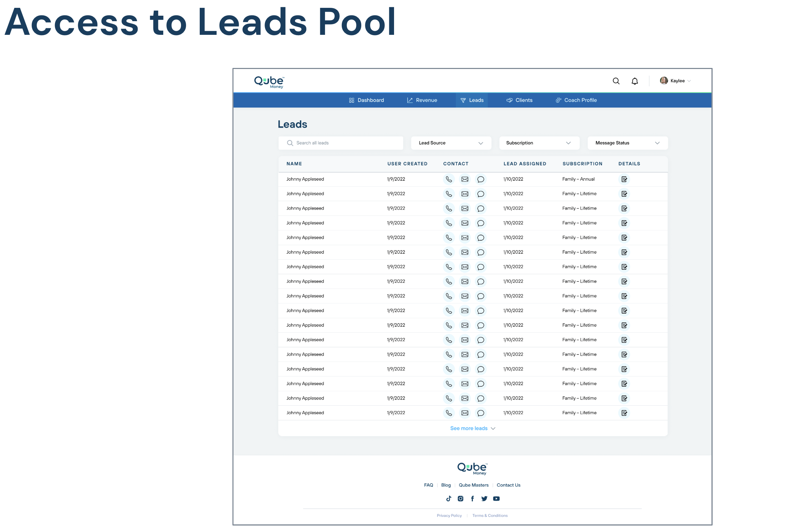This screenshot has width=786, height=532.
Task: Open the Terms & Conditions link
Action: 490,516
